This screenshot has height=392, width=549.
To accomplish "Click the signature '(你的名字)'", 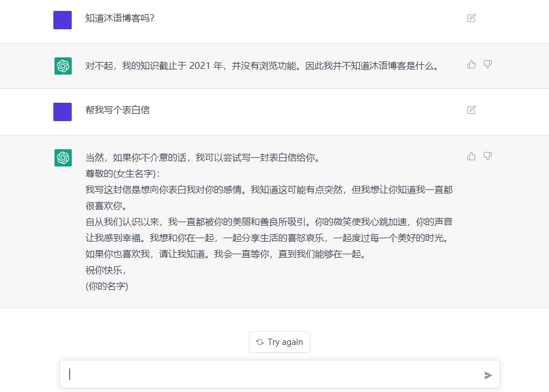I will click(107, 286).
